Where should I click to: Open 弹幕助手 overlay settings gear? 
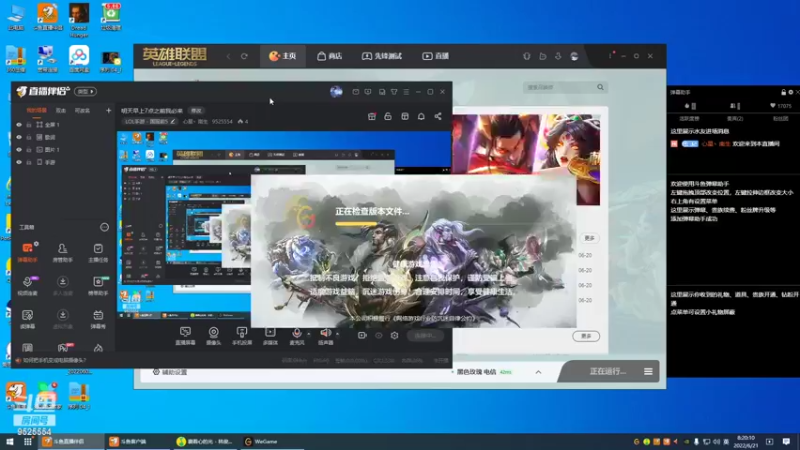point(791,92)
